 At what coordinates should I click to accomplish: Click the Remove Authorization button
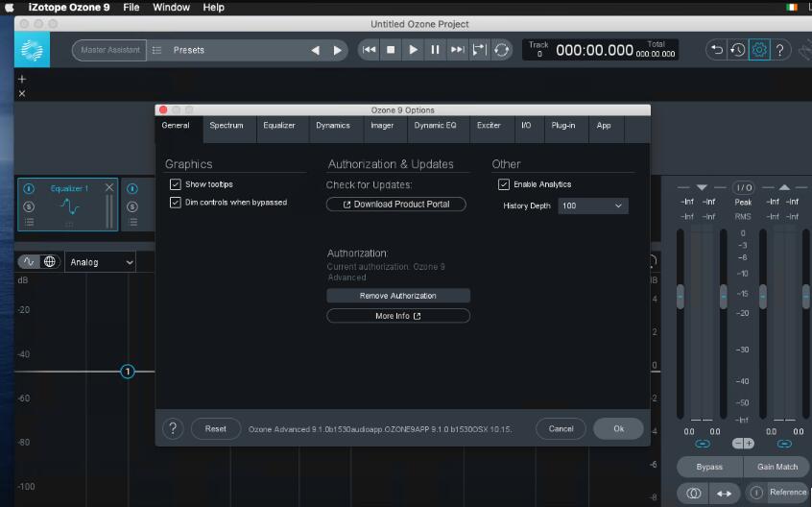click(x=398, y=296)
